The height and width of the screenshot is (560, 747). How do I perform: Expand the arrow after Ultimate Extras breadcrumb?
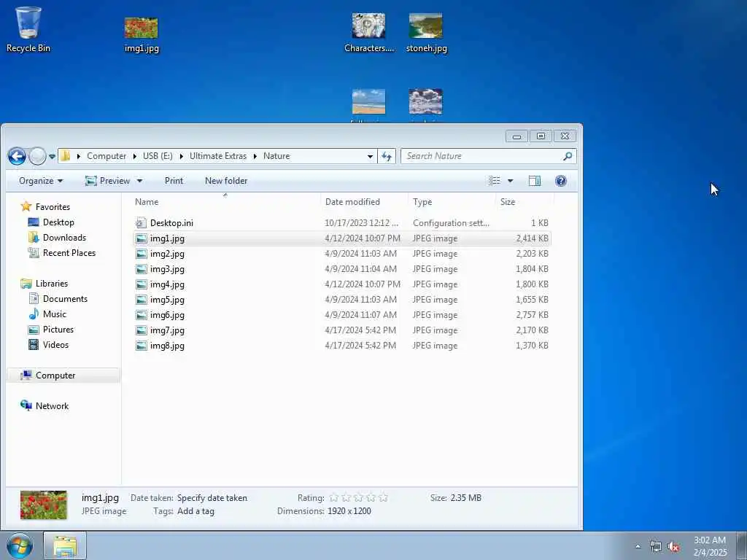point(255,156)
